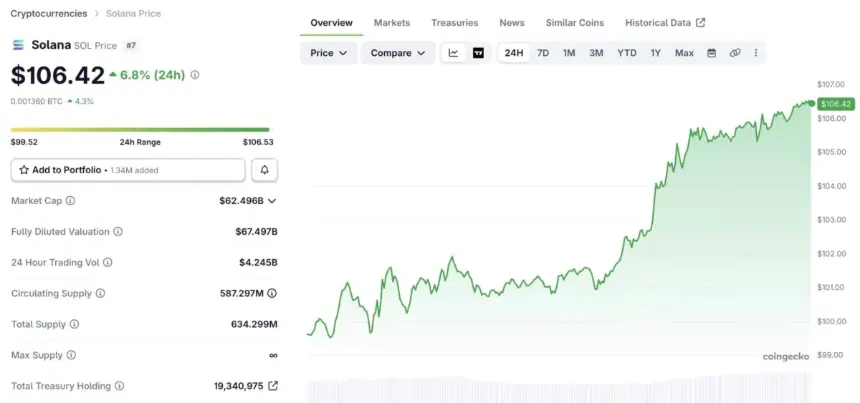Show Market Cap info tooltip icon
860x403 pixels.
(x=70, y=201)
